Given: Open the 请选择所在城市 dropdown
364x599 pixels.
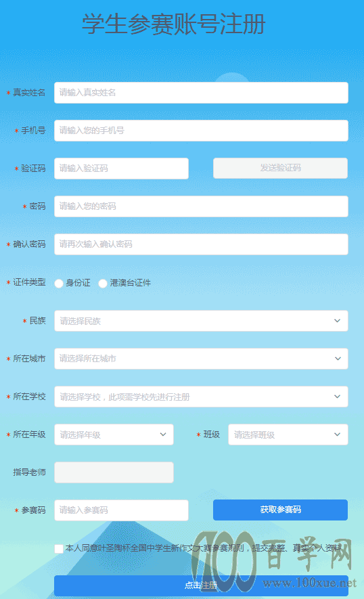Looking at the screenshot, I should click(201, 359).
